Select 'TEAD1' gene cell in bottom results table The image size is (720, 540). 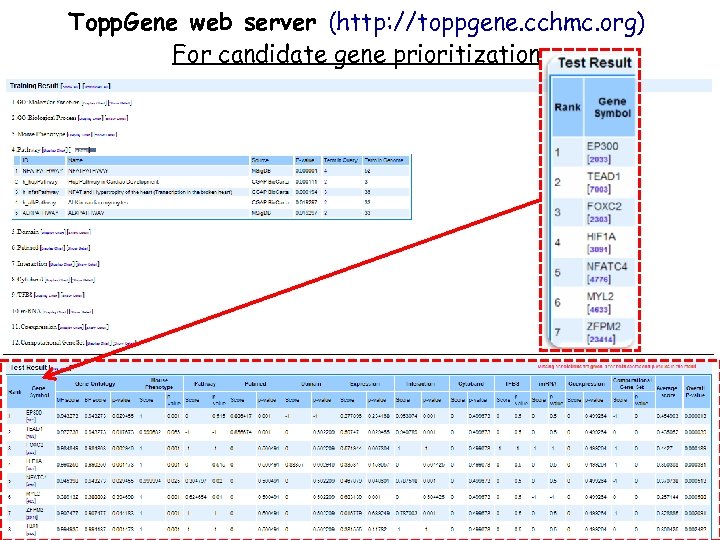point(34,428)
